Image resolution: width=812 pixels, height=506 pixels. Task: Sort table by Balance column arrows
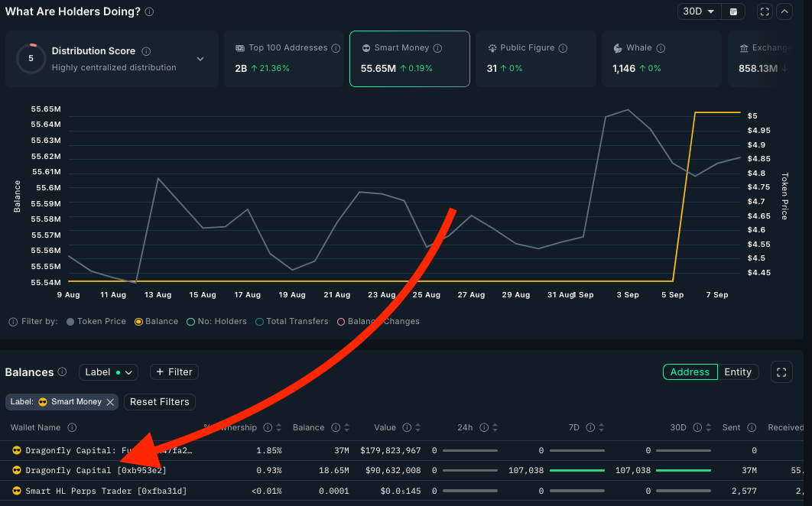pyautogui.click(x=346, y=428)
